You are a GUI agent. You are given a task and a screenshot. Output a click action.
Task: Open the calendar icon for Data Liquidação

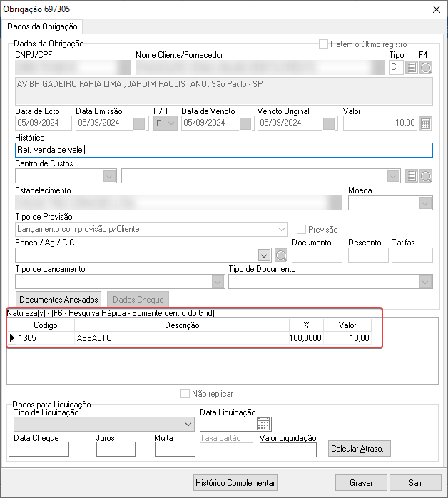click(263, 424)
